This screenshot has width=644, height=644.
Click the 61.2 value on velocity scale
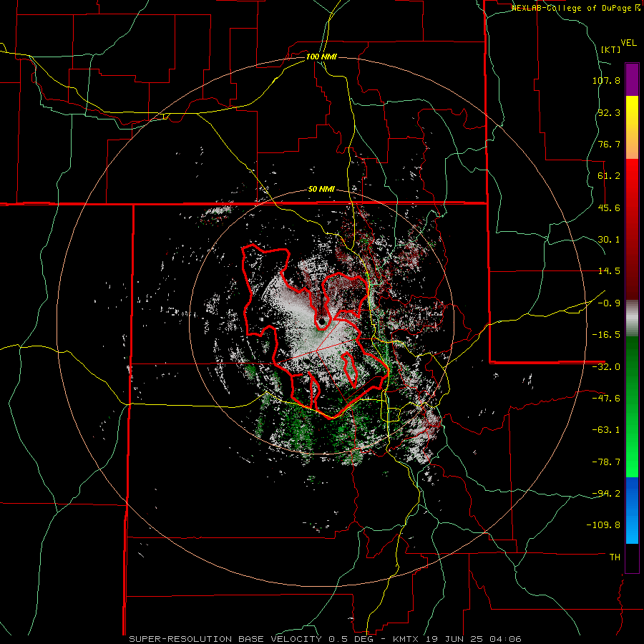(609, 176)
